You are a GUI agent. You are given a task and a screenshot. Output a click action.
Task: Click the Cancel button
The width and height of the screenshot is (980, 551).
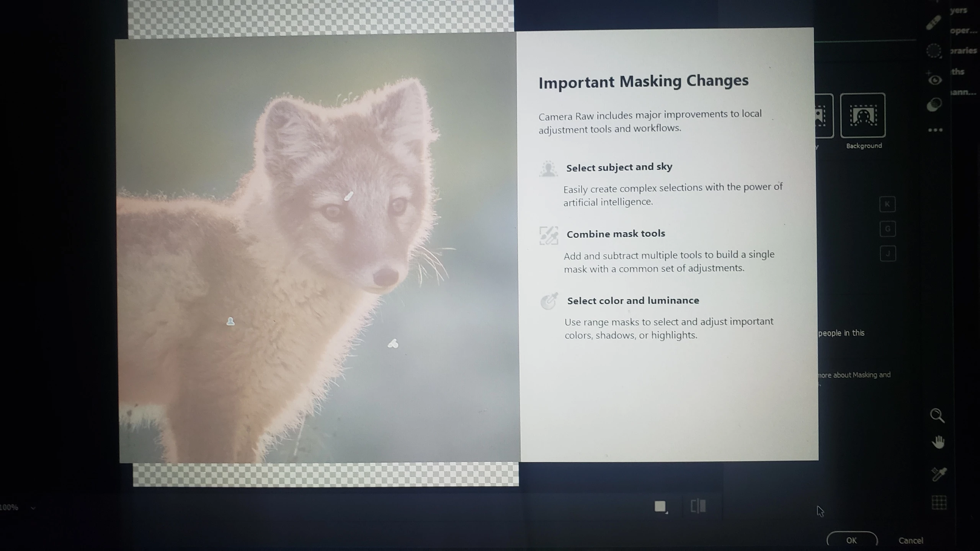pos(910,540)
